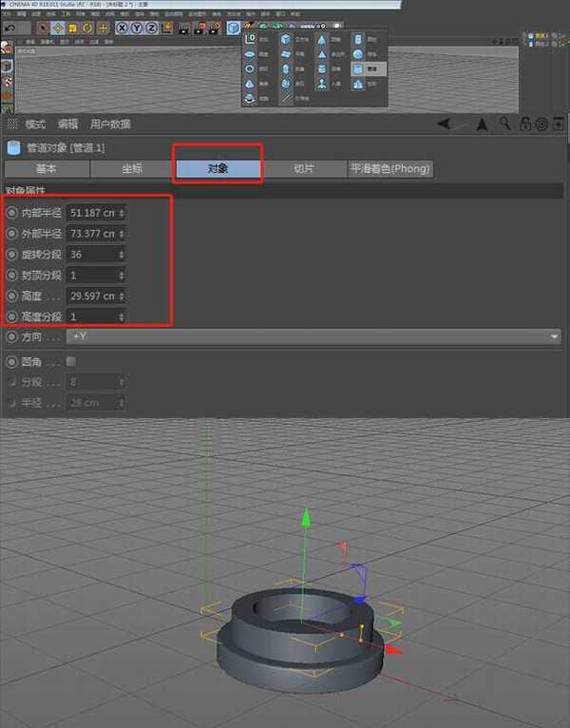Open the 用户数据 menu
The width and height of the screenshot is (570, 728).
tap(110, 124)
